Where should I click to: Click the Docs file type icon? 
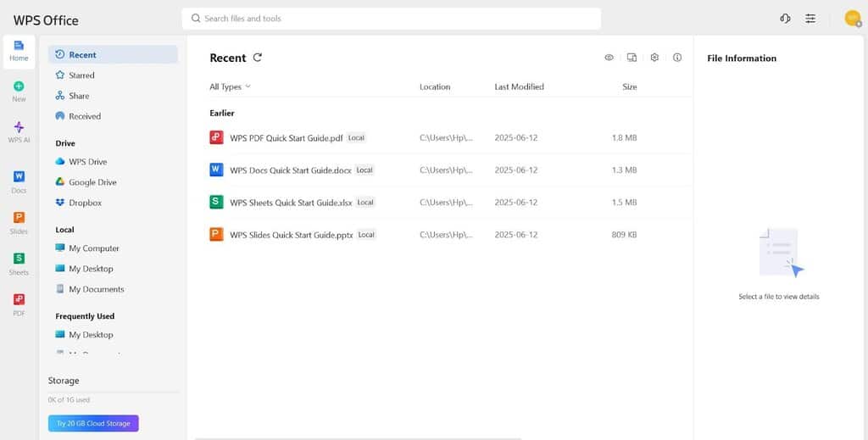[x=216, y=170]
